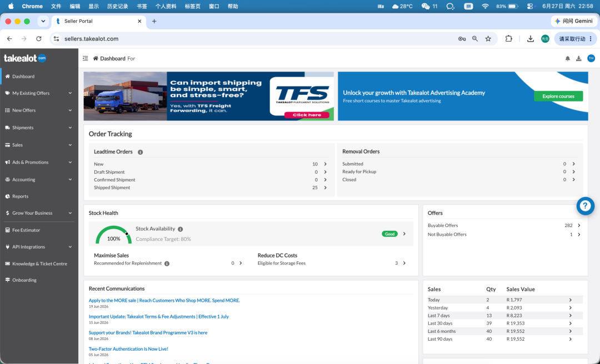Open the Wi-Fi icon in the macOS menu bar
This screenshot has width=600, height=364.
(x=485, y=6)
